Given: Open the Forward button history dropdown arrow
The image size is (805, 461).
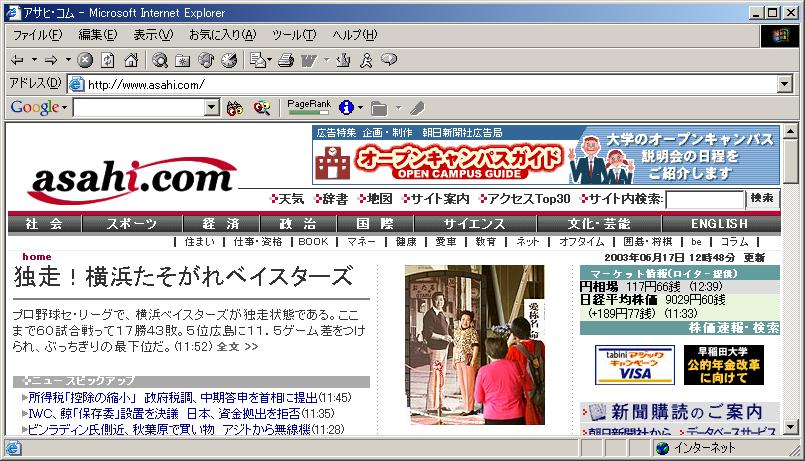Looking at the screenshot, I should [68, 60].
